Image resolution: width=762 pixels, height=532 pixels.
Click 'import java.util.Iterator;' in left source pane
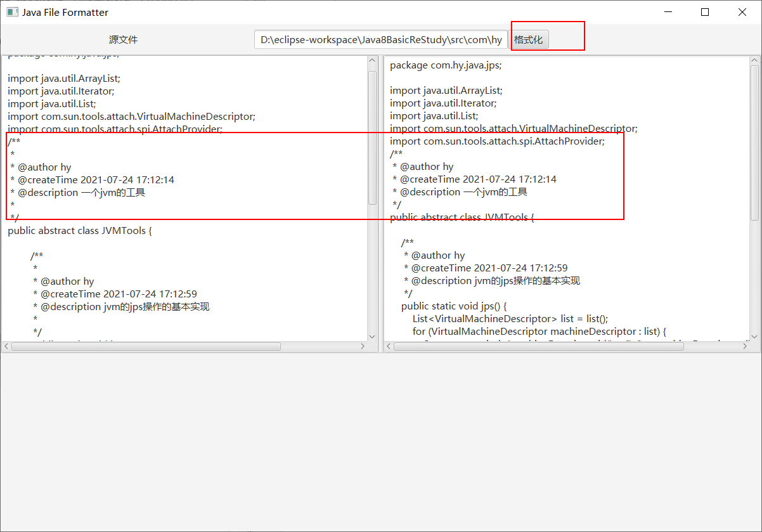coord(61,91)
